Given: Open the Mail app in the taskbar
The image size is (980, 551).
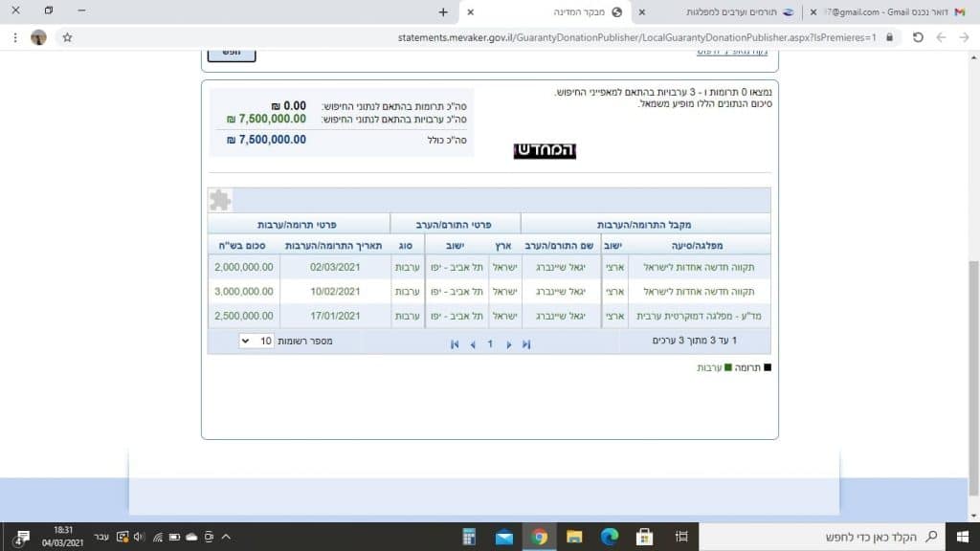Looking at the screenshot, I should pyautogui.click(x=503, y=536).
